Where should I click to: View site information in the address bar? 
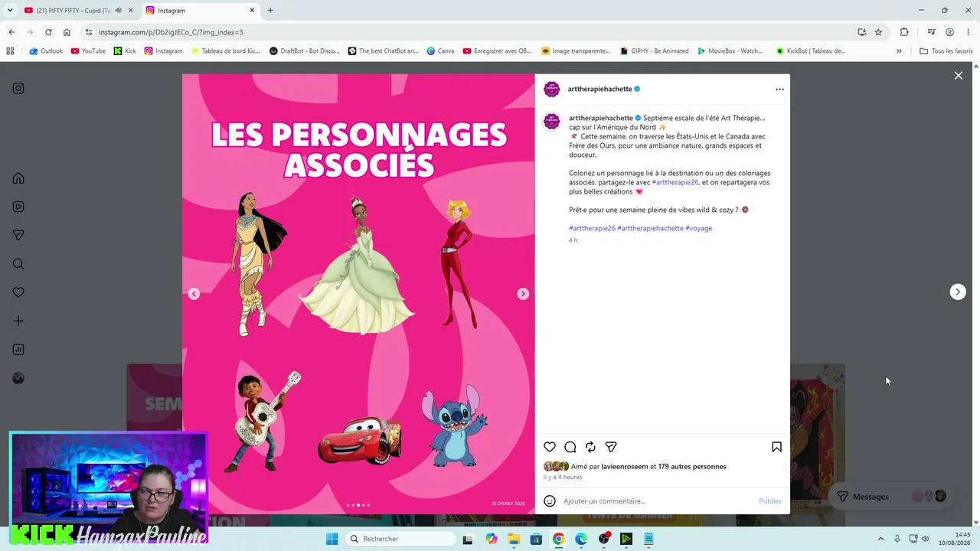[x=89, y=32]
